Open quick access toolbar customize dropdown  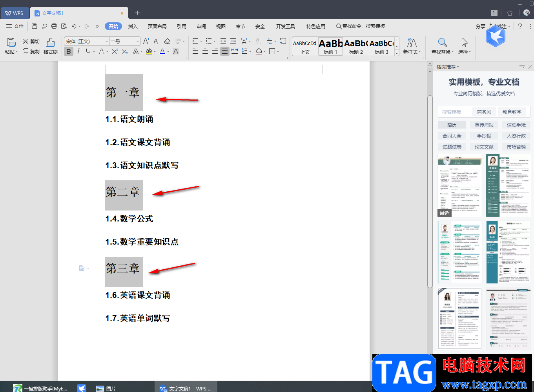click(97, 26)
